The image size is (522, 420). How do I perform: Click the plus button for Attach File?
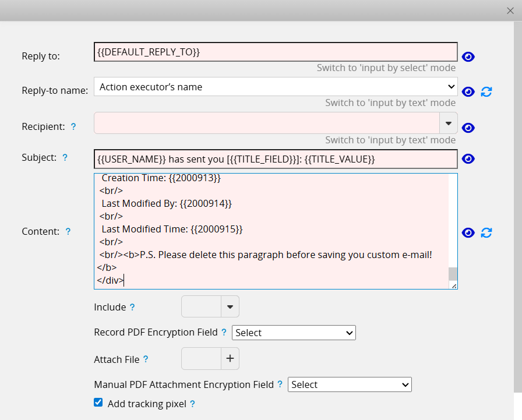pos(230,359)
